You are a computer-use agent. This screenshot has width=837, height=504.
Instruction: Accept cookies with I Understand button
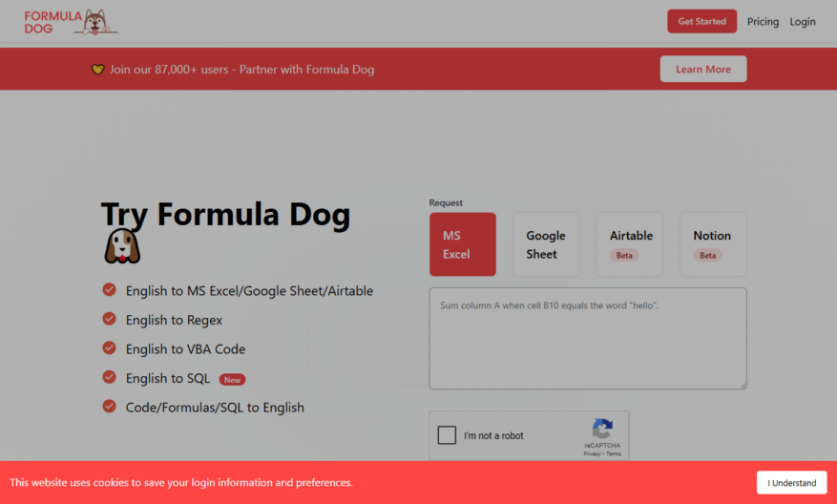[x=791, y=483]
